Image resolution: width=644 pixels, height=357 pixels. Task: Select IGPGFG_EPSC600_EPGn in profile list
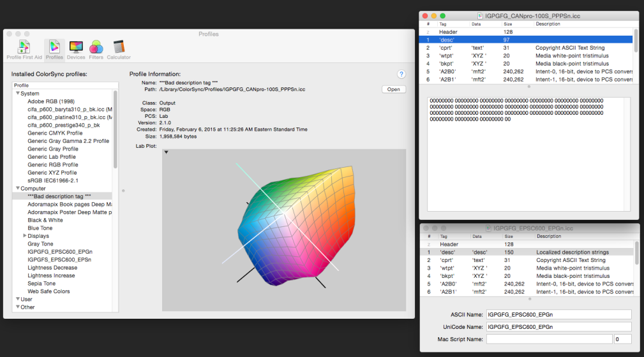[60, 252]
